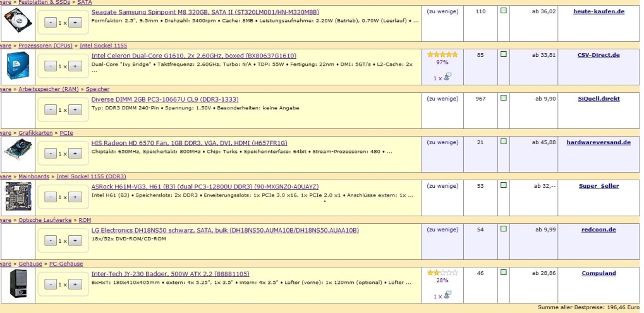Screen dimensions: 644x313
Task: Decrease quantity of ASRock H61M-VG3 mainboard
Action: (x=51, y=197)
